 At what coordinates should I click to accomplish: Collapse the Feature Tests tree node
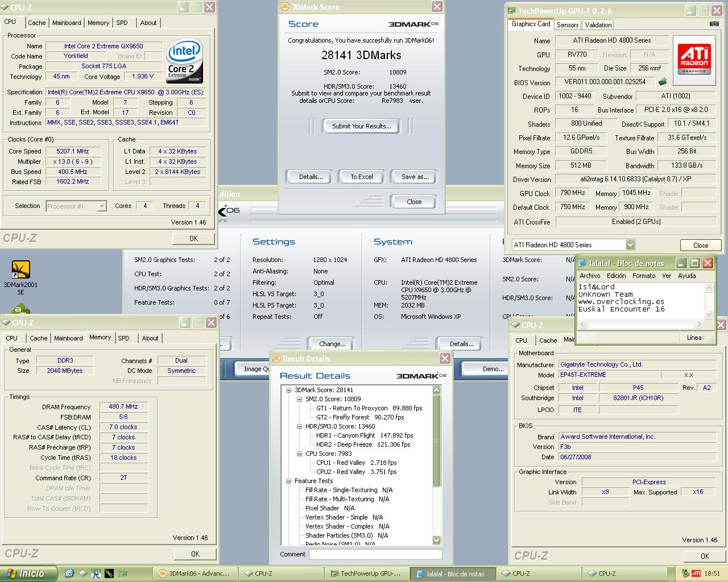289,481
